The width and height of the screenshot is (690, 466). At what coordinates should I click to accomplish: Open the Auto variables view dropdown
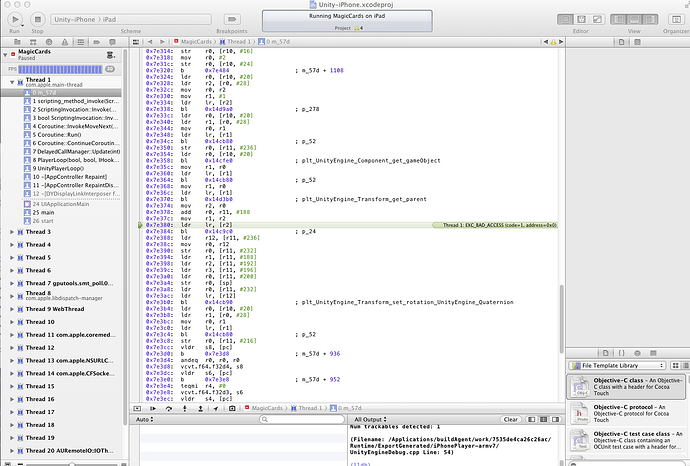pos(144,419)
